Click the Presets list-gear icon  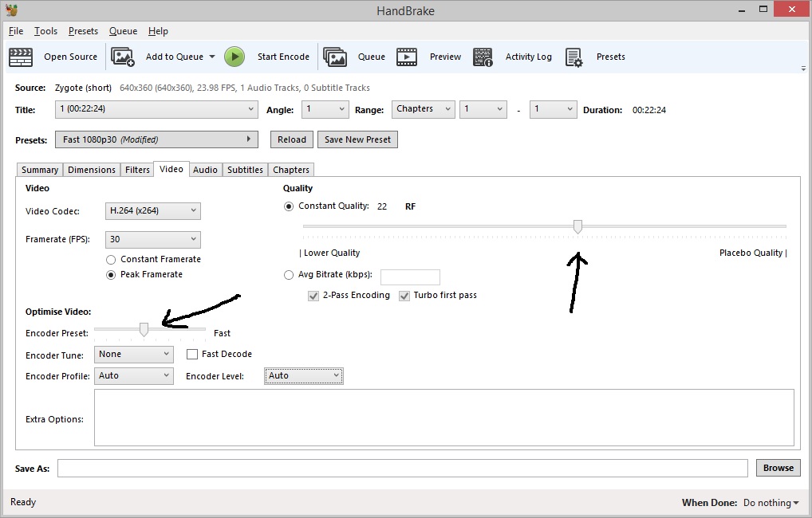[x=574, y=57]
